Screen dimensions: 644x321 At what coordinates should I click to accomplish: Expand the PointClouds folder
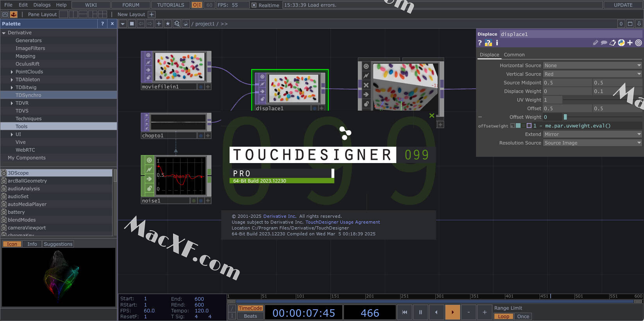(12, 72)
